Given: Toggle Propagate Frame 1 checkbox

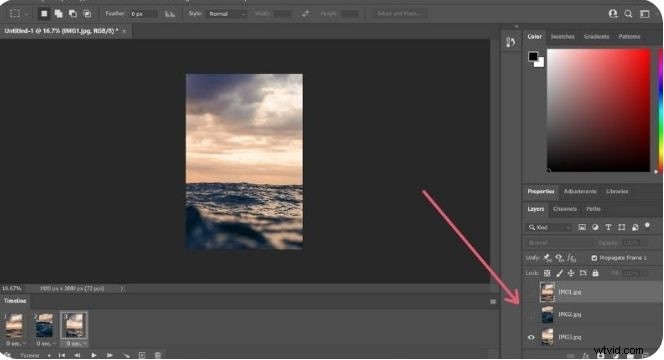Looking at the screenshot, I should (594, 258).
